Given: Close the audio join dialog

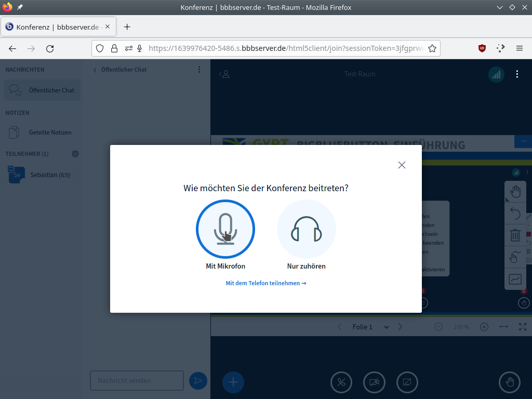Looking at the screenshot, I should coord(402,165).
